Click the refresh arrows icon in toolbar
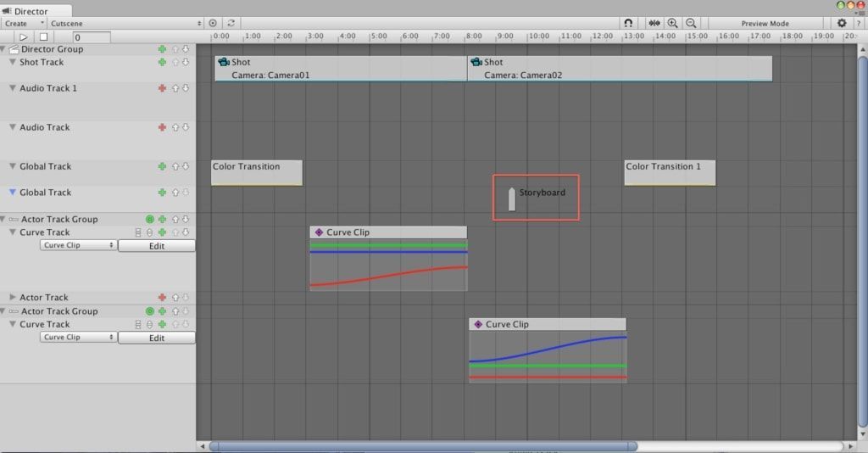Screen dimensions: 868x453 (231, 23)
